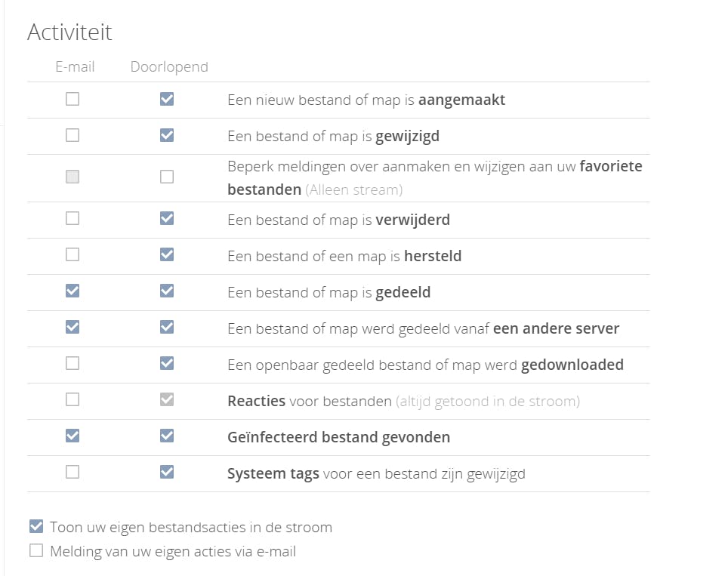Uncheck stream for 'Systeem tags' changes
This screenshot has width=728, height=576.
click(x=167, y=472)
